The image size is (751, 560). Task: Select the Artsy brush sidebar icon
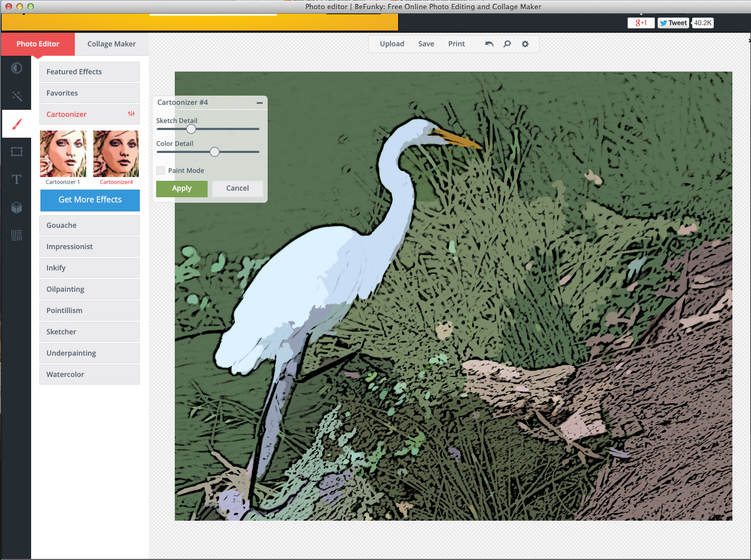point(16,124)
